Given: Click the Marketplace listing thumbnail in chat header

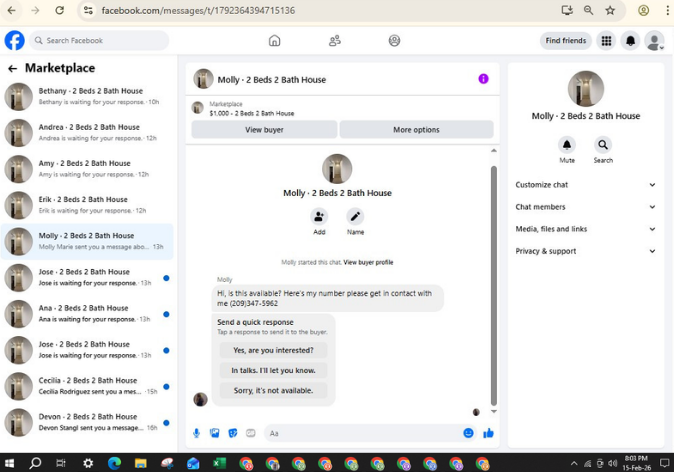Looking at the screenshot, I should (x=197, y=108).
